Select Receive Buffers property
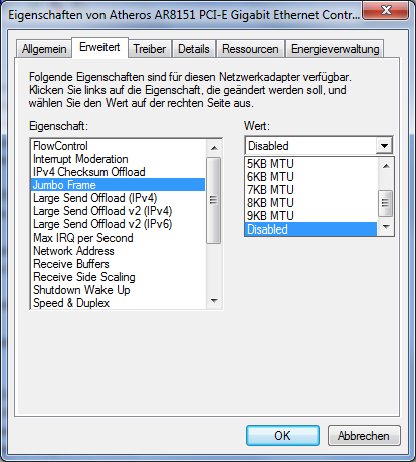The height and width of the screenshot is (462, 416). click(x=118, y=264)
